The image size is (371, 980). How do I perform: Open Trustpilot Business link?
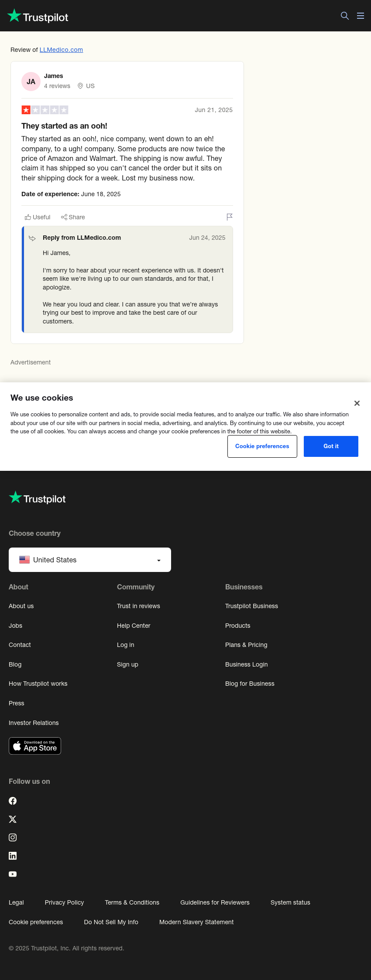pos(251,606)
